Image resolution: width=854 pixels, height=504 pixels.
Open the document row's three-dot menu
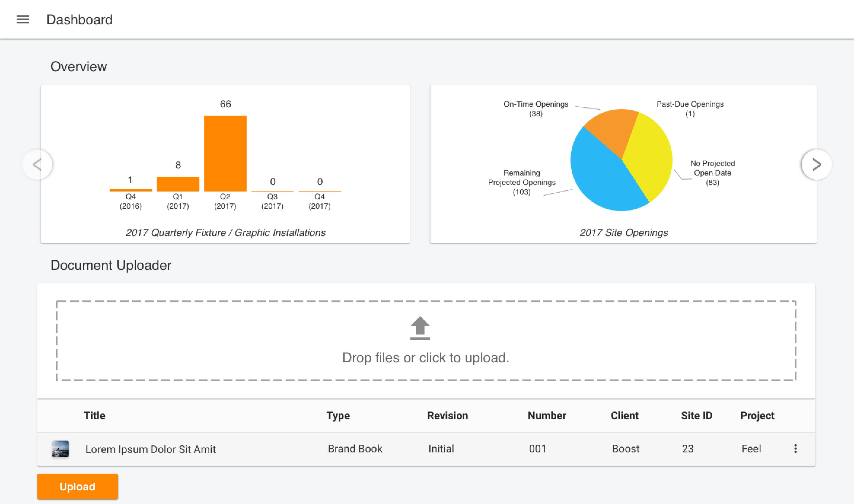point(795,449)
